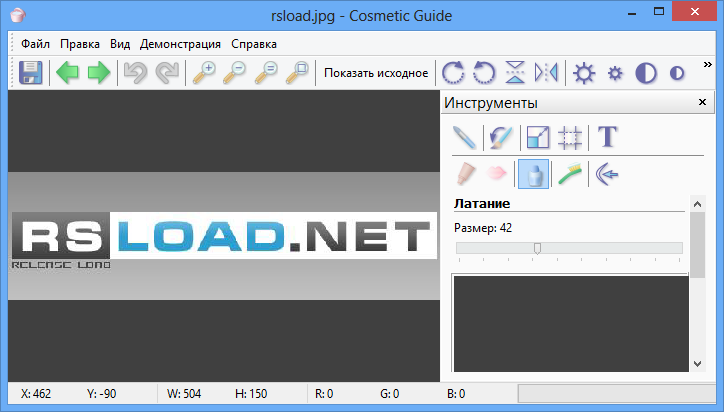
Task: Click the 'Размер: 42' label
Action: point(483,228)
